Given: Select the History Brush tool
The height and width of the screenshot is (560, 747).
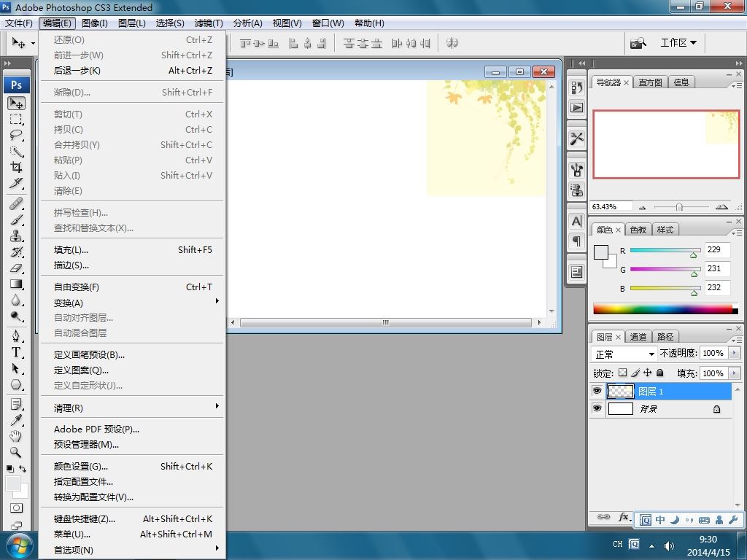Looking at the screenshot, I should 16,252.
